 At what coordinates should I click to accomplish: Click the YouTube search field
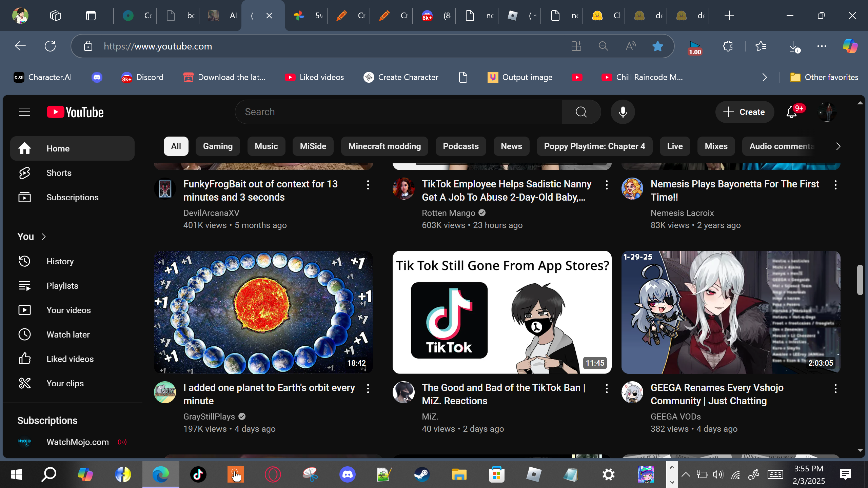pos(398,112)
